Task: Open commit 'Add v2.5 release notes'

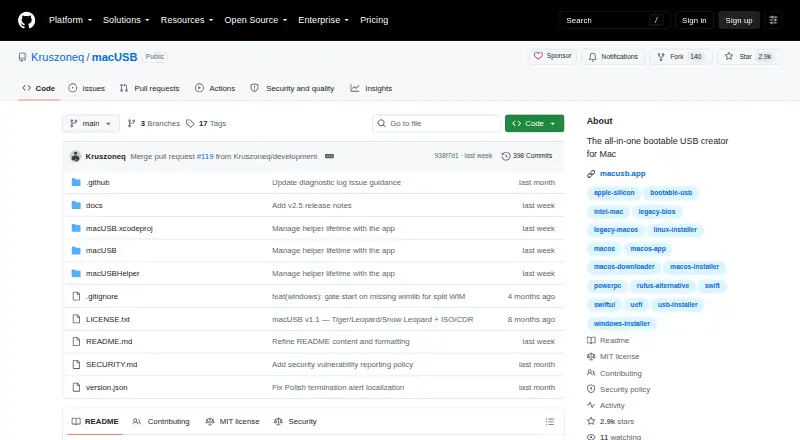Action: pos(311,205)
